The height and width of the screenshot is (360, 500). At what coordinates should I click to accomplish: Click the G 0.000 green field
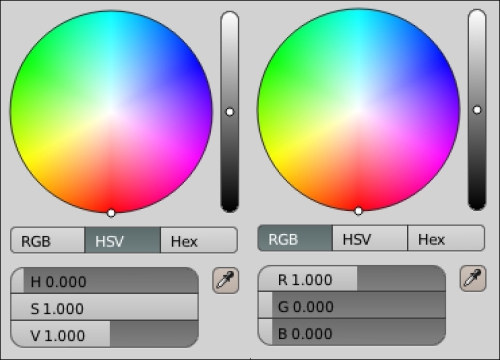coord(352,305)
